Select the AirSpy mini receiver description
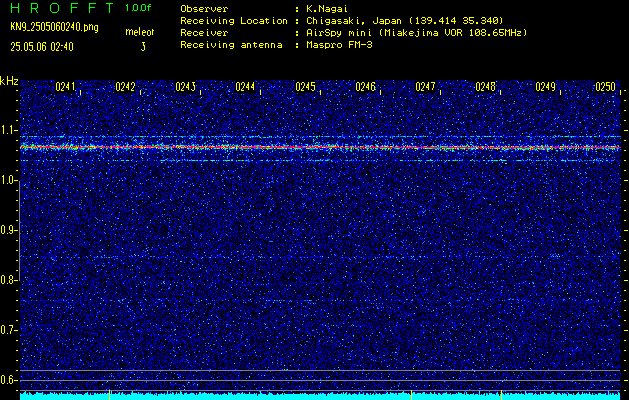The width and height of the screenshot is (629, 400). (x=416, y=33)
